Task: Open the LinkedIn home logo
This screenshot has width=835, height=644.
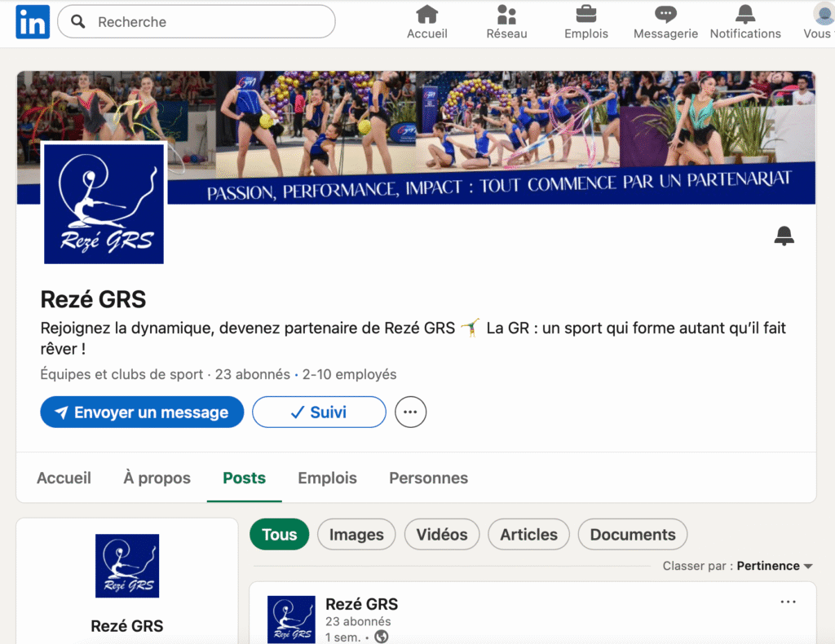Action: (33, 22)
